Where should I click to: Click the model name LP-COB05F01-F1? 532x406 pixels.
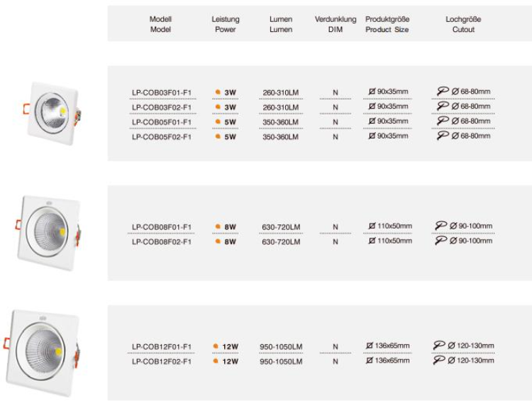[x=162, y=122]
